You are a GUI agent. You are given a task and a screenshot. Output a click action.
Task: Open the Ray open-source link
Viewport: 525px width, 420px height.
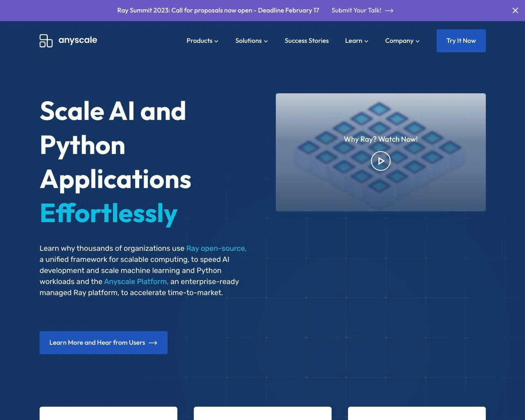point(216,248)
